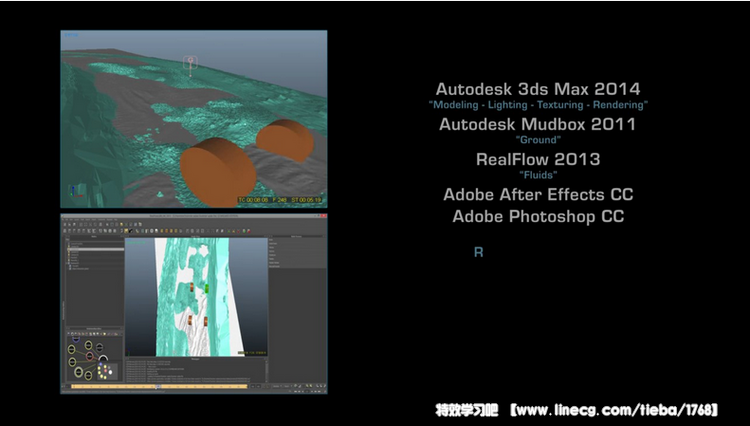This screenshot has width=750, height=426.
Task: Close the RealFlow window with the red button
Action: coord(323,216)
